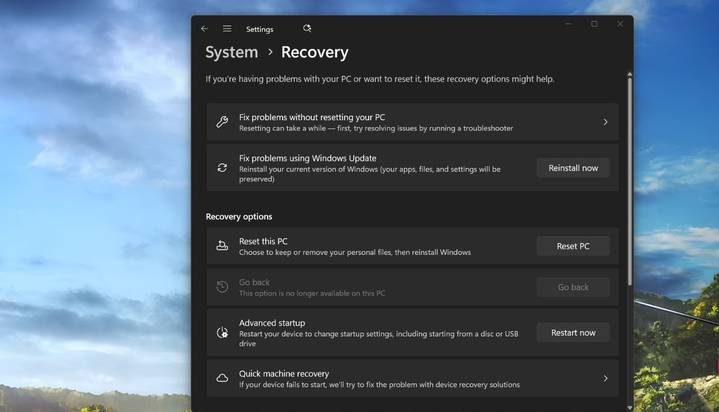
Task: Click the breadcrumb chevron after System
Action: [x=270, y=52]
